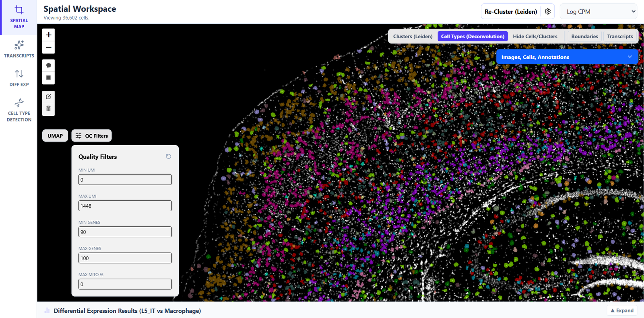
Task: Select the rectangle drawing tool
Action: [49, 78]
